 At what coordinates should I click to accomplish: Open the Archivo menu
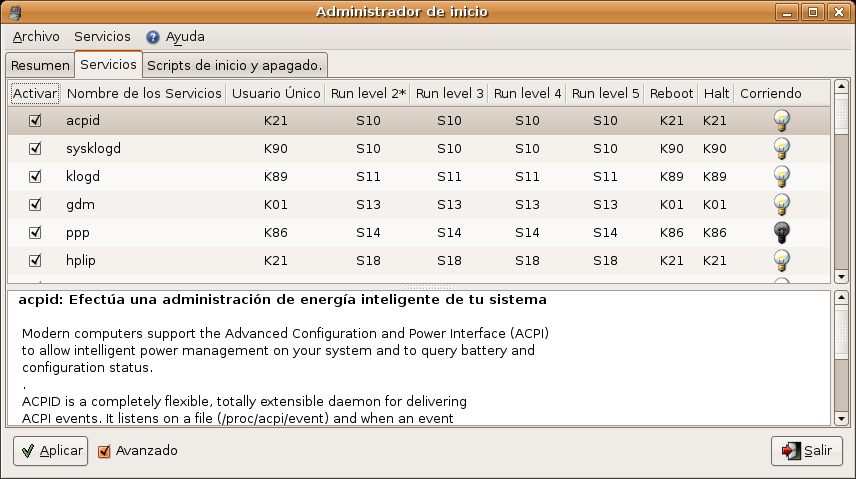point(36,37)
